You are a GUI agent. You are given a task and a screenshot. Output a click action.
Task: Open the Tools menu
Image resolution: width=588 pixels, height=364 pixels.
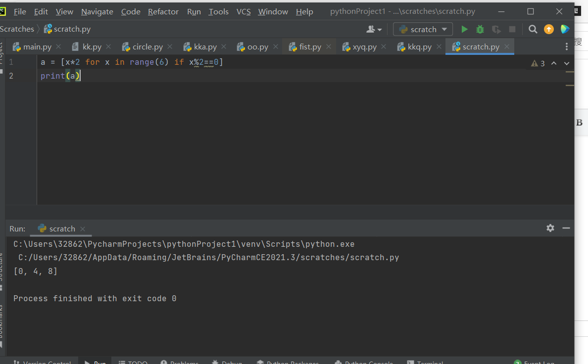click(219, 11)
